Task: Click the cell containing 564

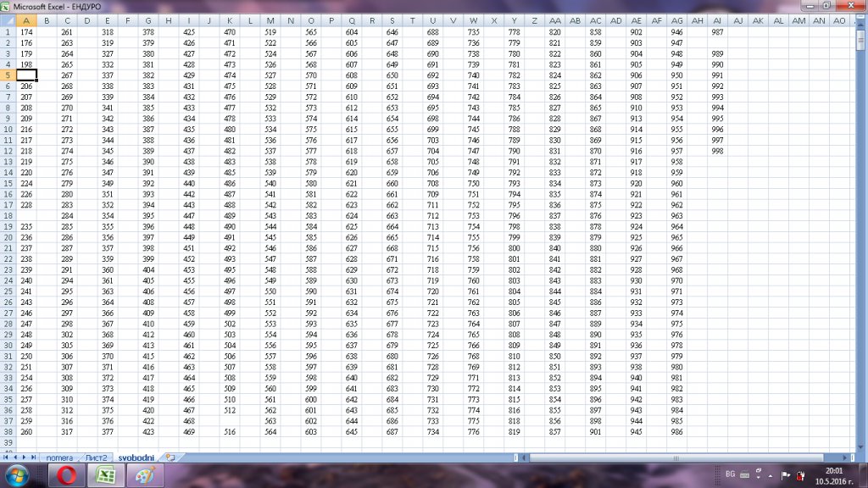Action: (x=270, y=431)
